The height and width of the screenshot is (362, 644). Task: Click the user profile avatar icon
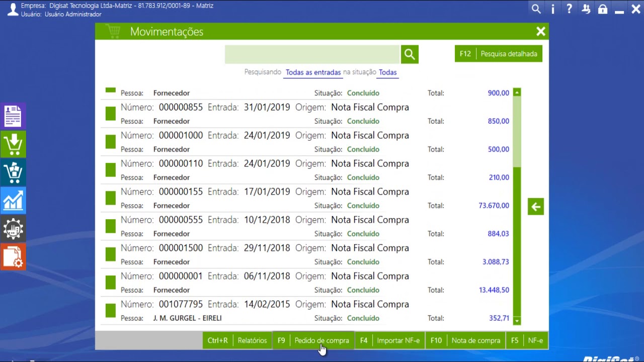tap(12, 10)
